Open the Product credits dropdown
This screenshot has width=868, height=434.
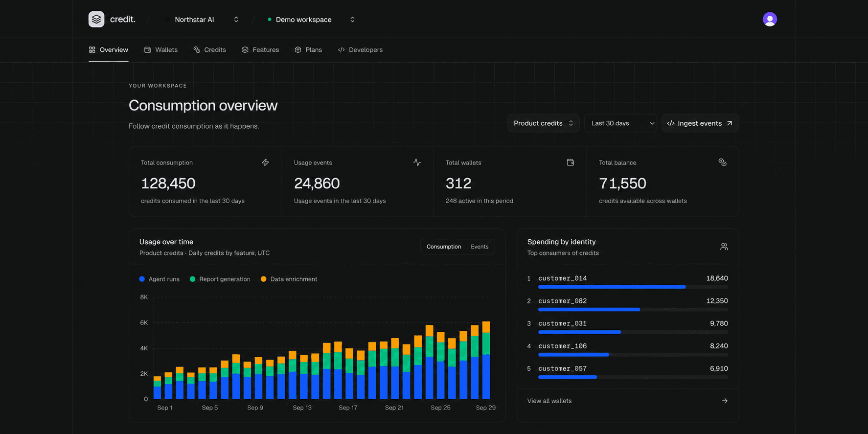tap(544, 123)
